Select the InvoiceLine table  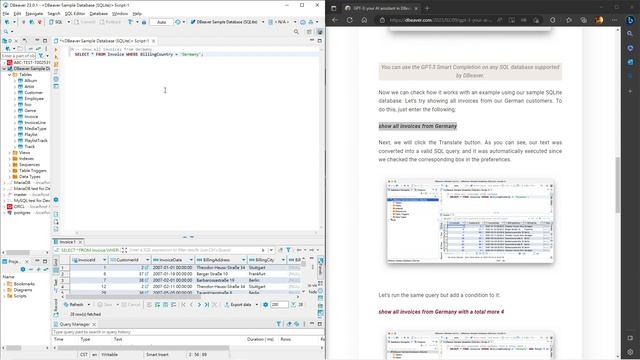tap(35, 122)
